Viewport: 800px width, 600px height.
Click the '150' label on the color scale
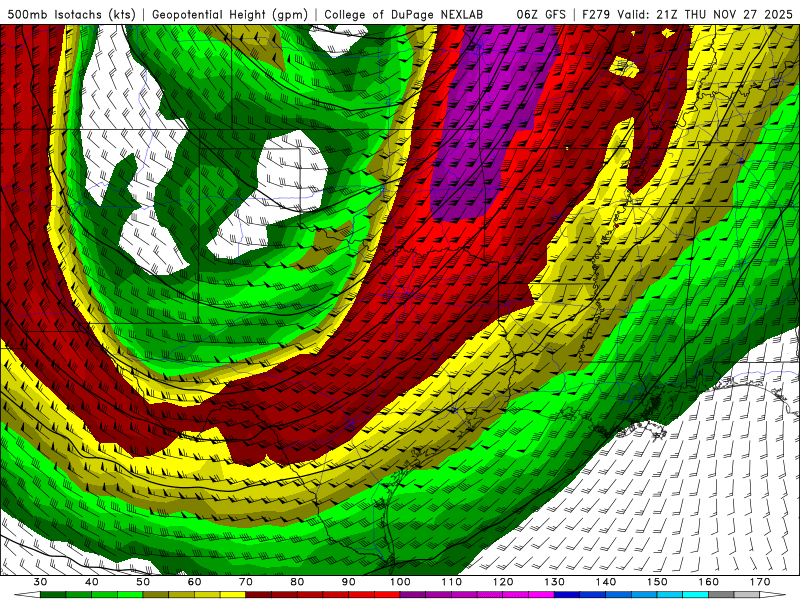[657, 582]
